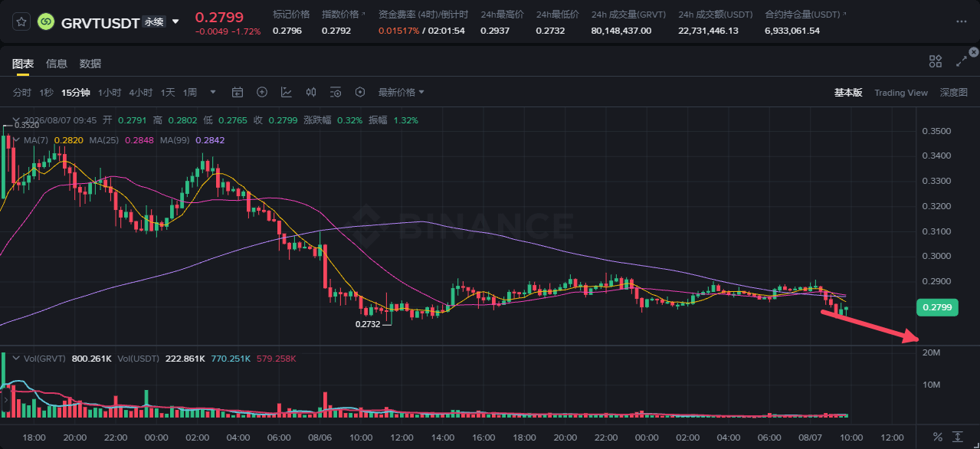This screenshot has height=449, width=980.
Task: Close the chart panel with X
Action: (974, 52)
